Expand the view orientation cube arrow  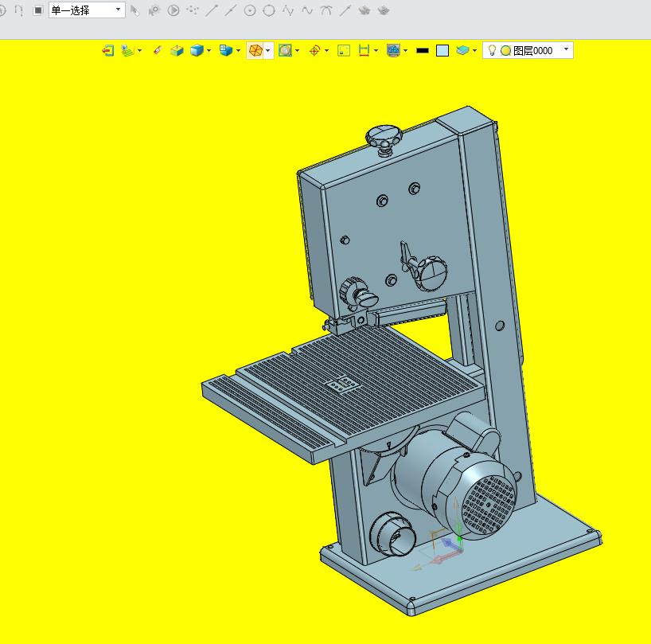238,51
